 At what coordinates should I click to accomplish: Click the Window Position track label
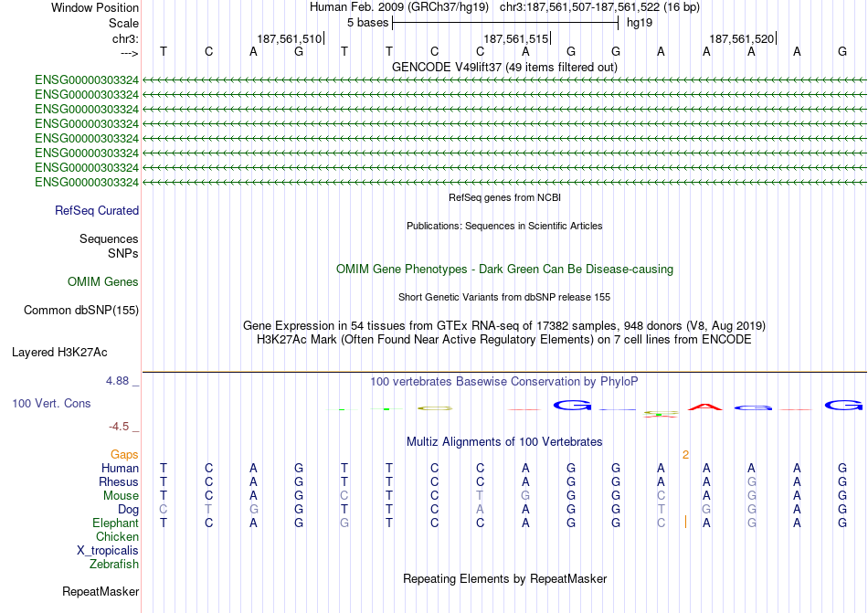coord(95,7)
